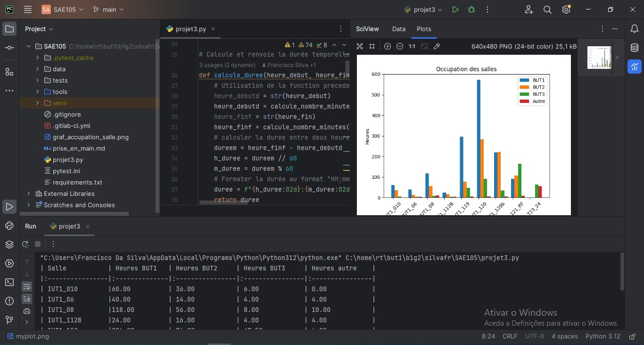Viewport: 644px width, 345px height.
Task: Toggle scroll to end in Run console
Action: pos(27,299)
